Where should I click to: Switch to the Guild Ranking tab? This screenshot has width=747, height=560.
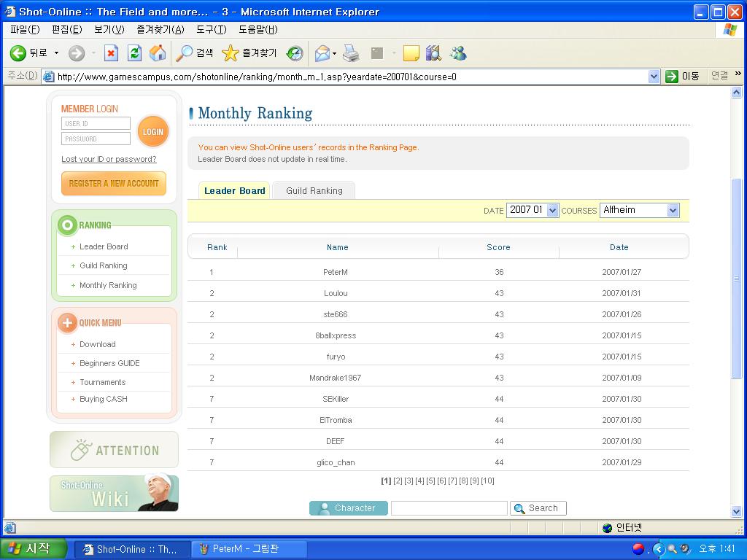pos(314,190)
